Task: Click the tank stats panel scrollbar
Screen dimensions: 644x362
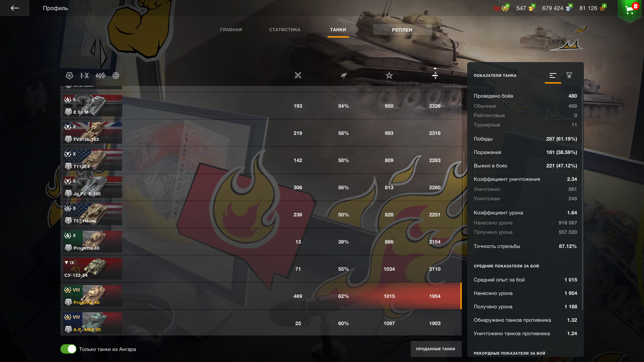Action: pos(583,198)
